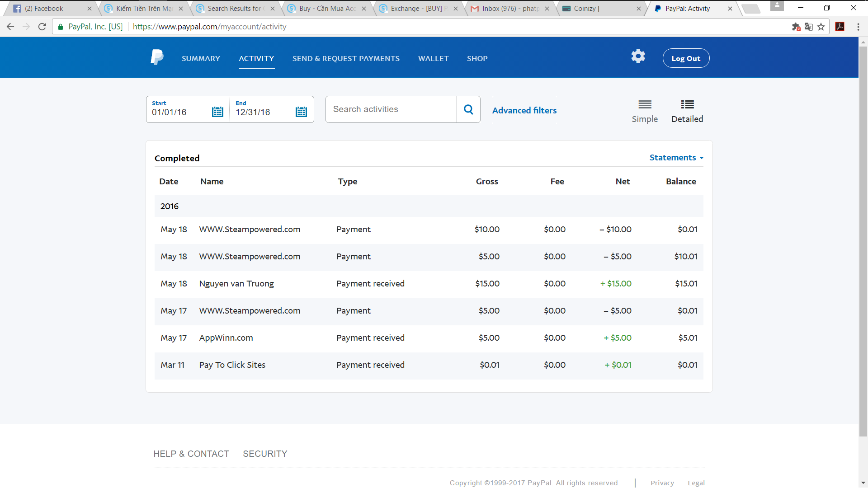
Task: Open settings gear icon
Action: point(638,56)
